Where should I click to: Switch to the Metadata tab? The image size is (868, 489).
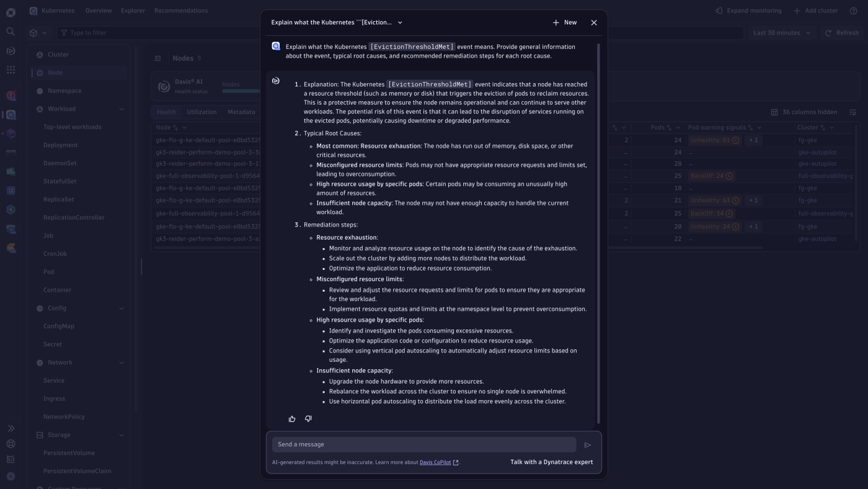tap(241, 112)
